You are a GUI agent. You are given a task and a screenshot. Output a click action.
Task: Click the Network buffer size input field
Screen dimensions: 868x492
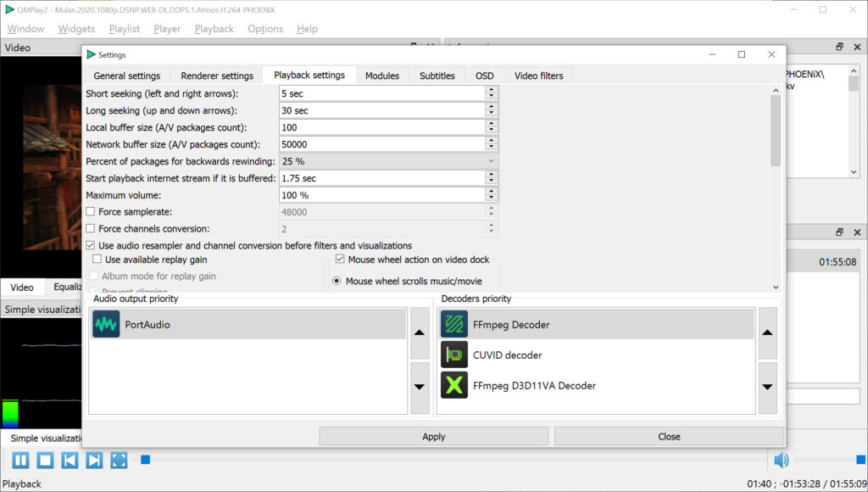(382, 144)
